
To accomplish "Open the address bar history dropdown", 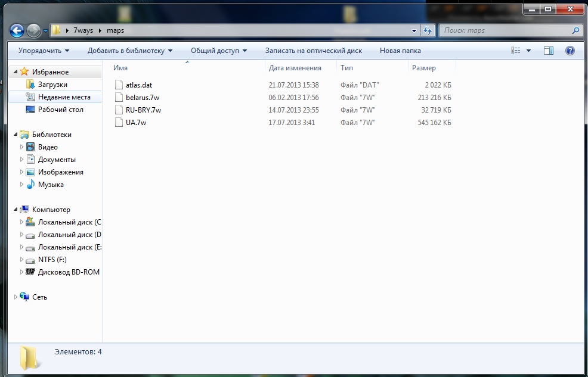I will 414,30.
